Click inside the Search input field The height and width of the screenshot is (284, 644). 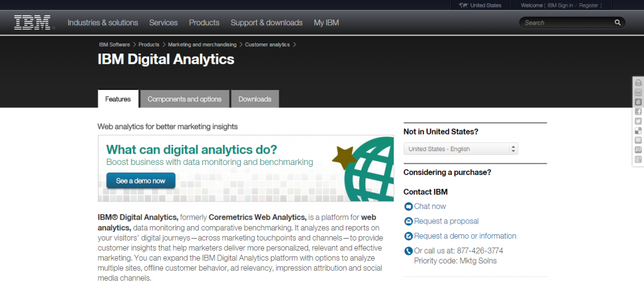(x=566, y=23)
